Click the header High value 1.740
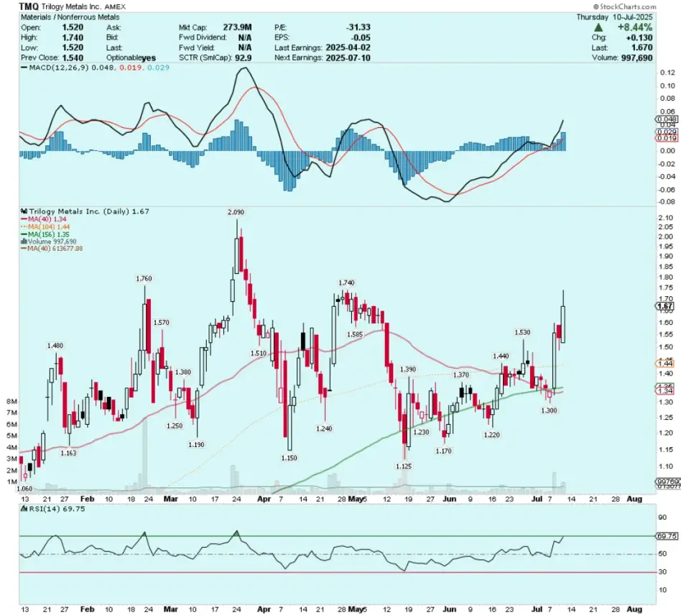 tap(73, 37)
